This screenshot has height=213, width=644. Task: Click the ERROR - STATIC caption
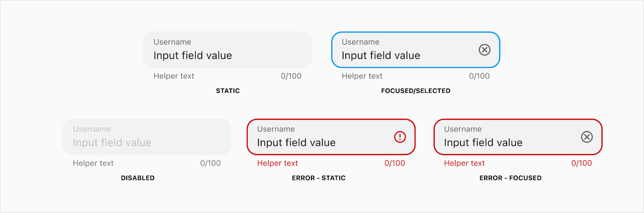(x=319, y=178)
